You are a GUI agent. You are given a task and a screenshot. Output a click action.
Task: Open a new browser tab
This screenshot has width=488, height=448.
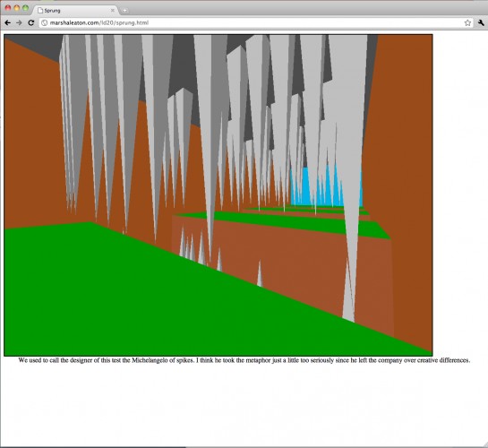coord(124,11)
